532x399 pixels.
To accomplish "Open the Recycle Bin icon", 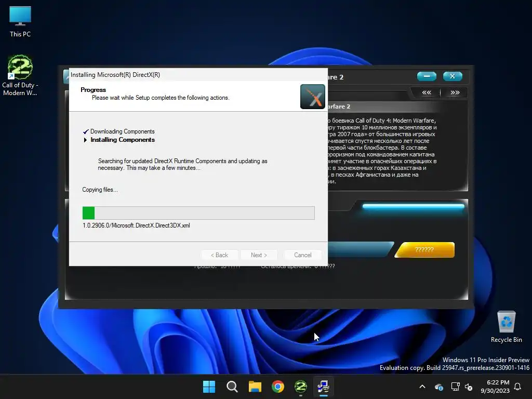I will pos(506,327).
